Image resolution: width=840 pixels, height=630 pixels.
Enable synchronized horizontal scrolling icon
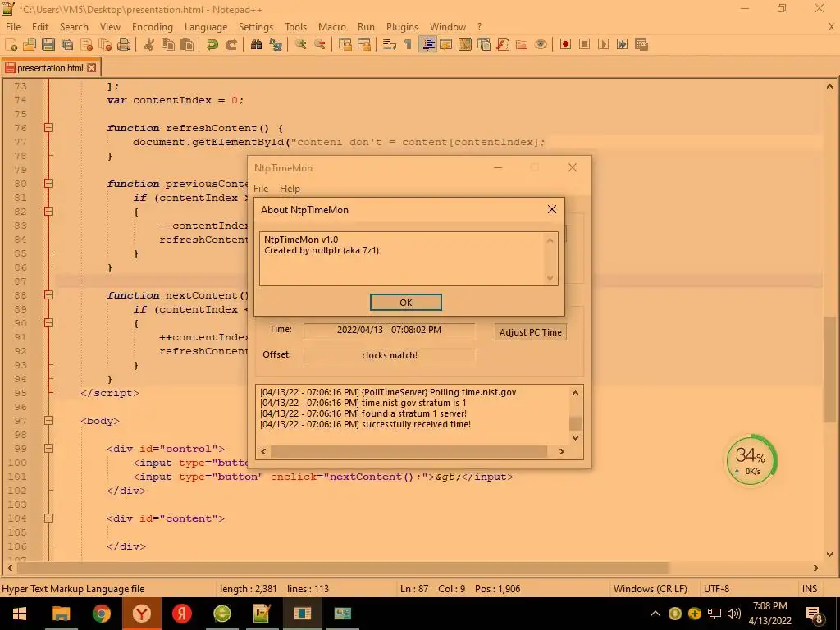click(x=363, y=44)
